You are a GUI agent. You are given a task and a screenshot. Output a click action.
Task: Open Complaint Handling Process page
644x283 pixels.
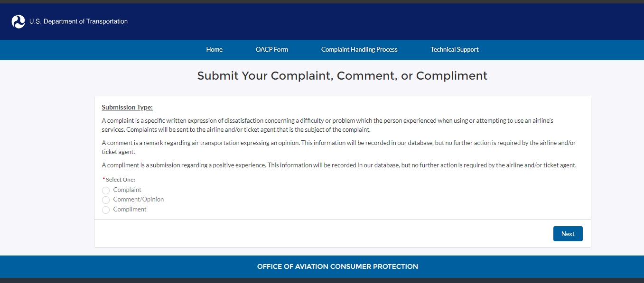point(359,49)
